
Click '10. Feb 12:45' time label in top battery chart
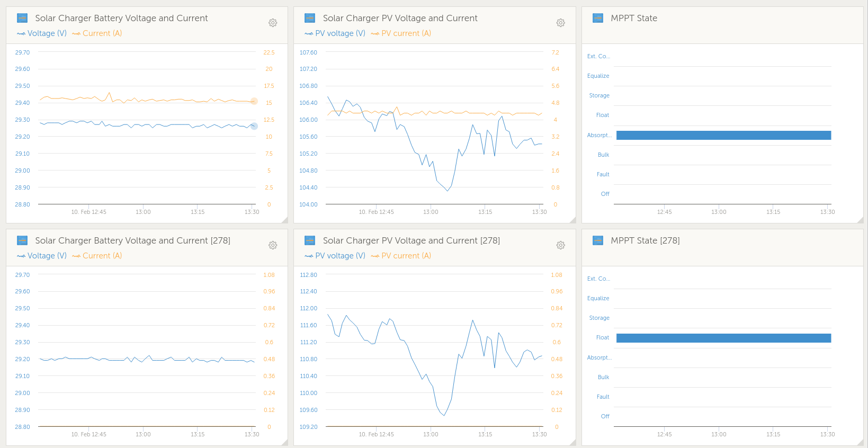tap(89, 212)
